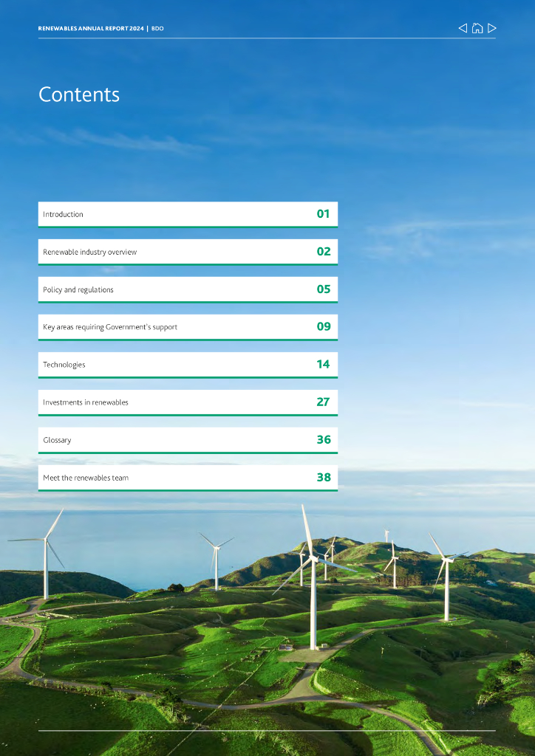Jump to the Technologies section
The height and width of the screenshot is (756, 535).
click(64, 365)
